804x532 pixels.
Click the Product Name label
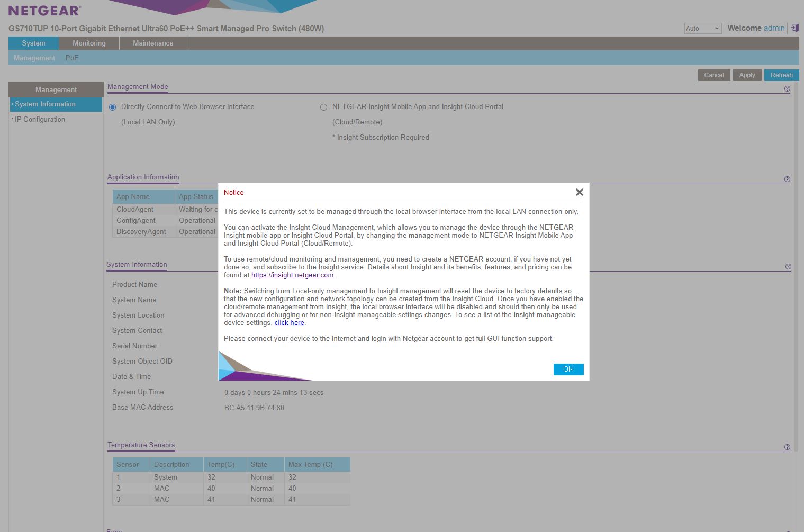[x=134, y=285]
